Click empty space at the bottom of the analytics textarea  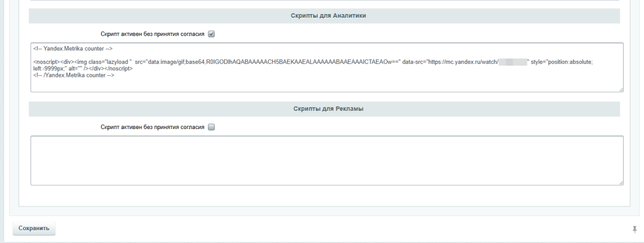point(326,85)
